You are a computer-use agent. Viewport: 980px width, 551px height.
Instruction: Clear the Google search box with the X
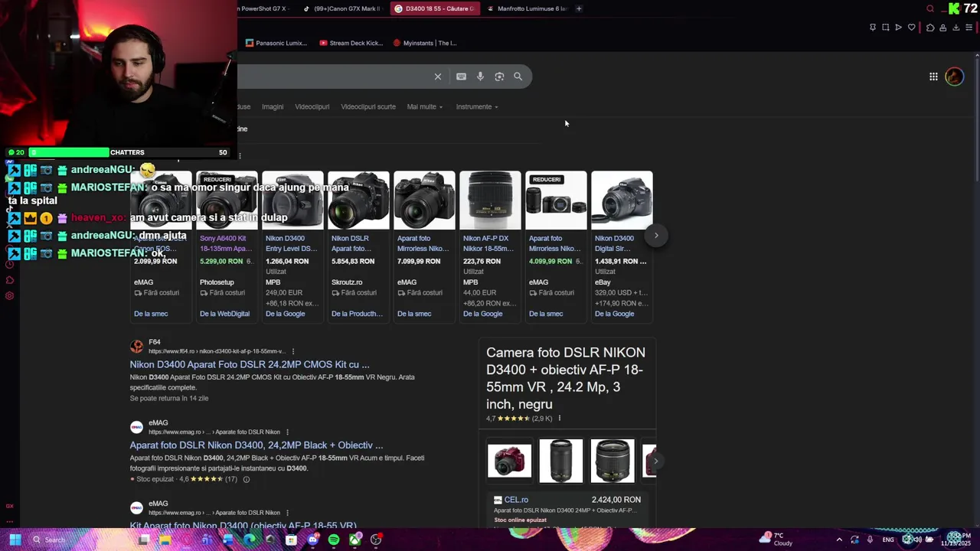pos(438,77)
